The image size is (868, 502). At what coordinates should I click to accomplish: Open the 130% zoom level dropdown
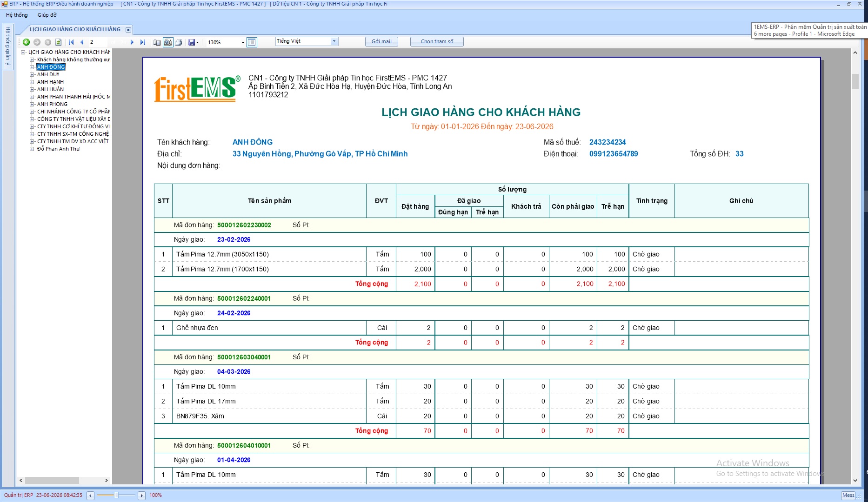[243, 42]
